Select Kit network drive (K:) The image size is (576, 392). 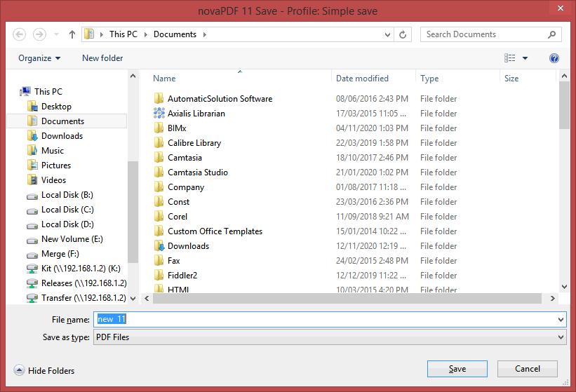[x=81, y=269]
